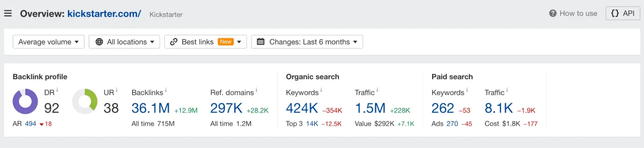Open the 297K referring domains count
This screenshot has width=644, height=148.
pos(226,108)
